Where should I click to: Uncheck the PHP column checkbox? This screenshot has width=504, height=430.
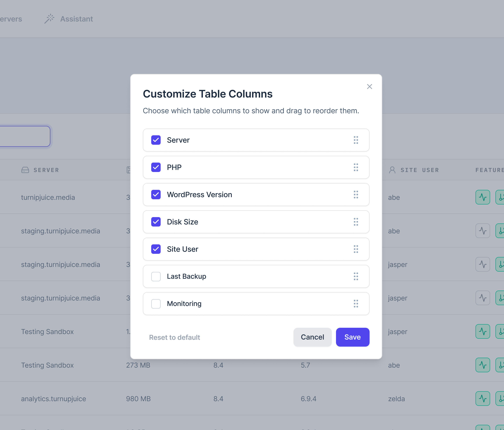pos(156,167)
